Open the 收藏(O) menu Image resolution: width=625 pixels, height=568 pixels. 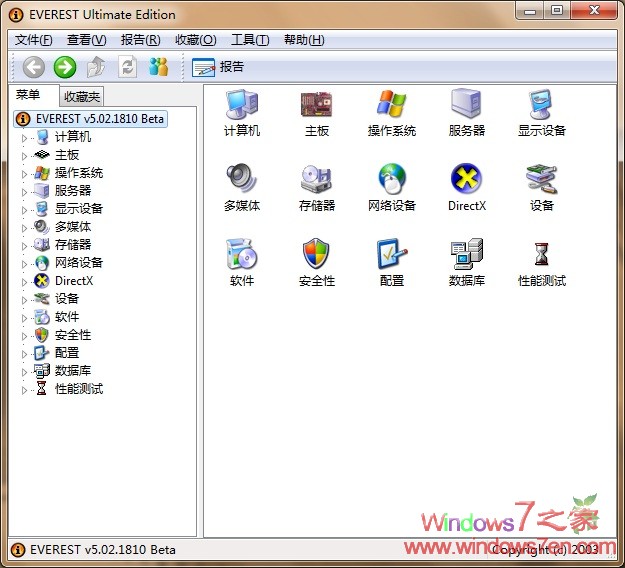(196, 40)
